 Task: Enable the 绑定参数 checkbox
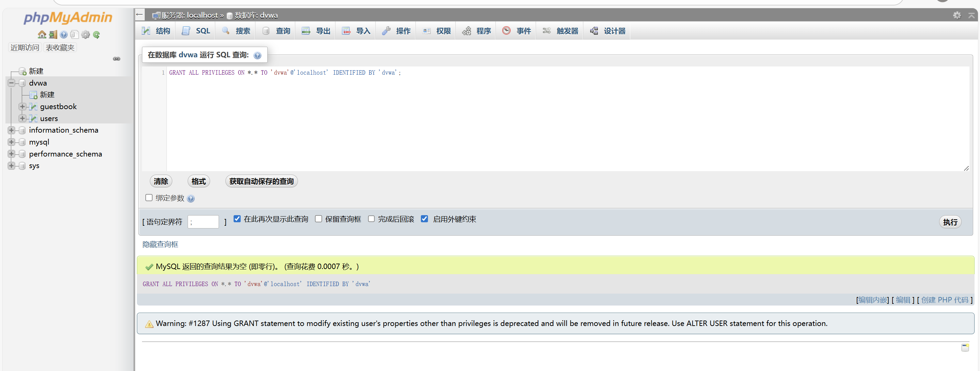149,198
